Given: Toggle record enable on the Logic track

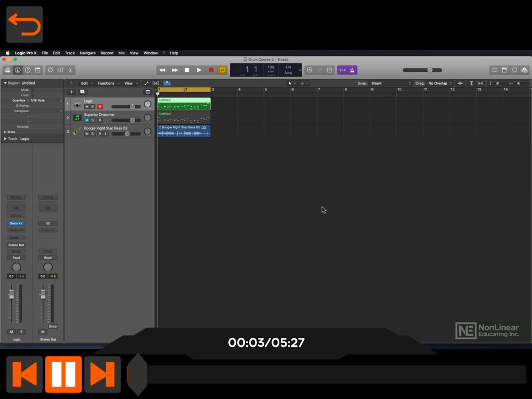Looking at the screenshot, I should [100, 107].
